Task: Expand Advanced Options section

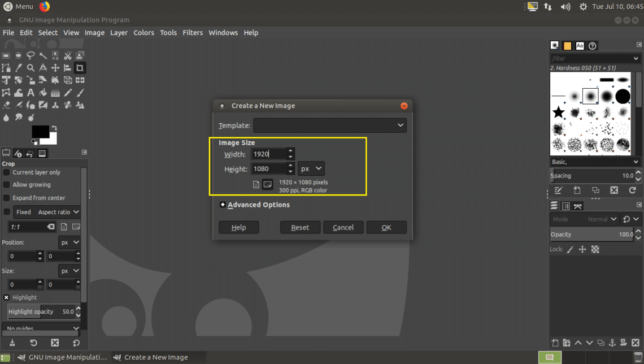Action: click(x=223, y=205)
